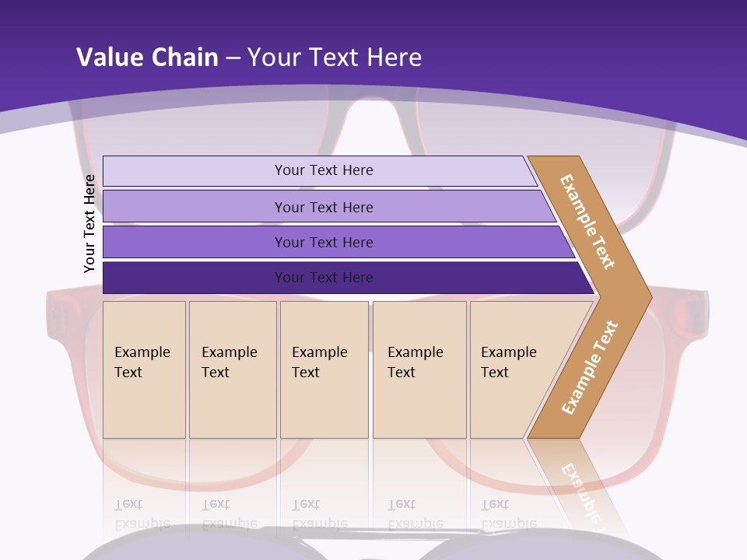The height and width of the screenshot is (560, 747).
Task: Click the vertical 'Your Text Here' label
Action: click(89, 223)
